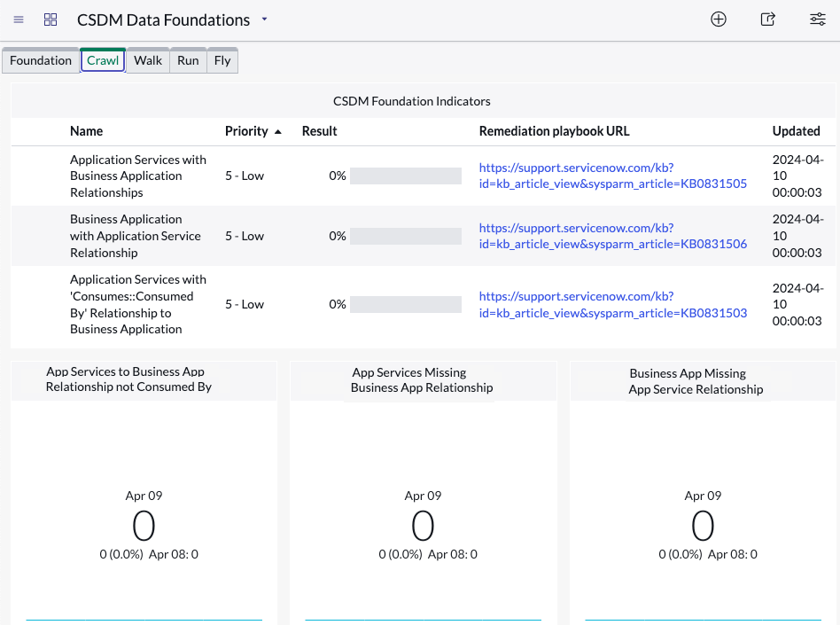The image size is (840, 625).
Task: Click the updated timestamp in the KB0831503 row
Action: coord(797,304)
